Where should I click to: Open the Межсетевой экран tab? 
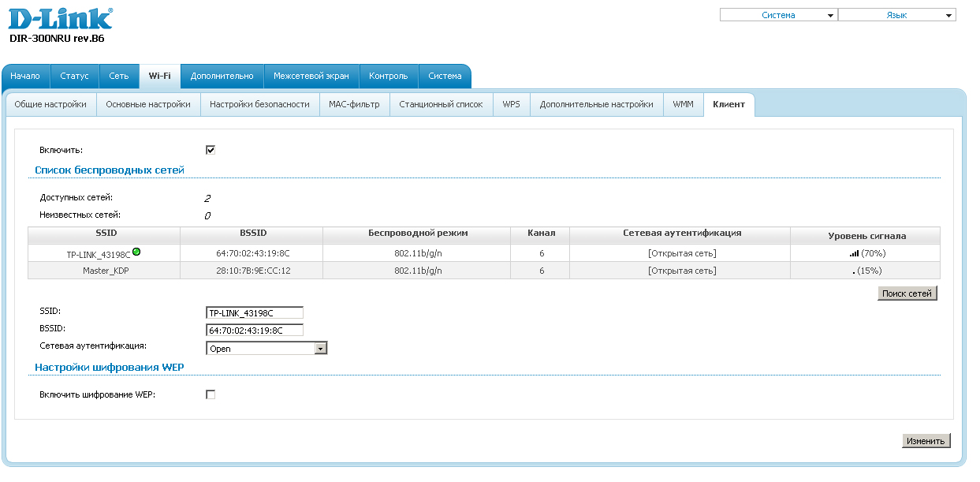click(x=311, y=76)
